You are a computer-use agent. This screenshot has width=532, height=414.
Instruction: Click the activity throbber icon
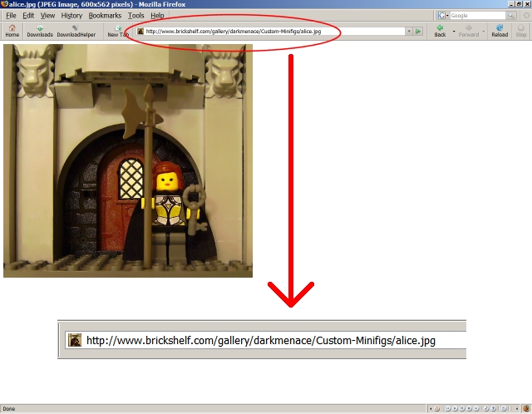pos(526,16)
